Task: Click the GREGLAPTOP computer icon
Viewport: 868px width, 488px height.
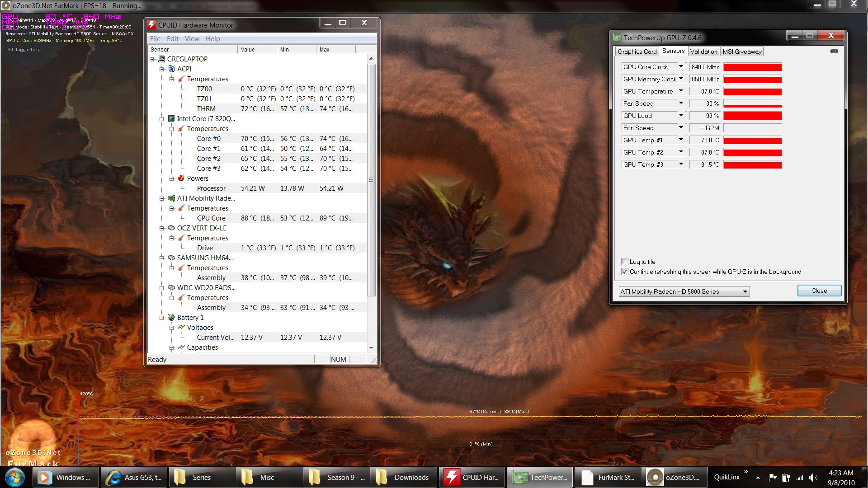Action: point(161,59)
